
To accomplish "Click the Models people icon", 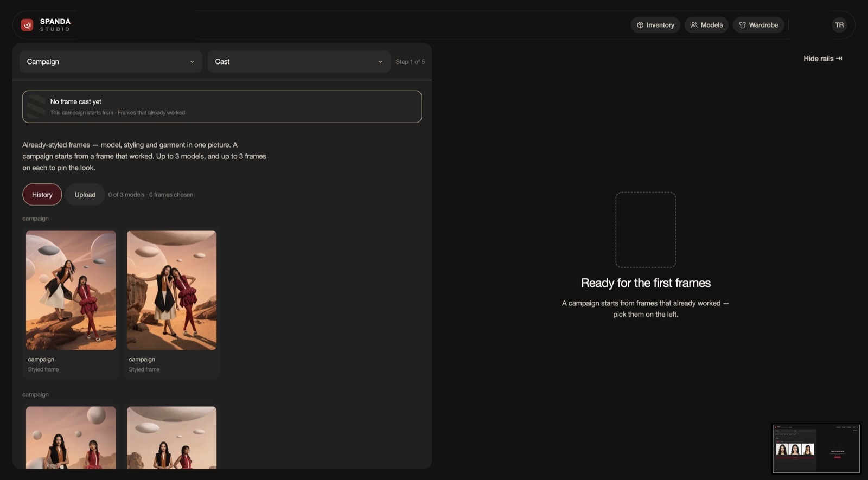I will [x=694, y=25].
